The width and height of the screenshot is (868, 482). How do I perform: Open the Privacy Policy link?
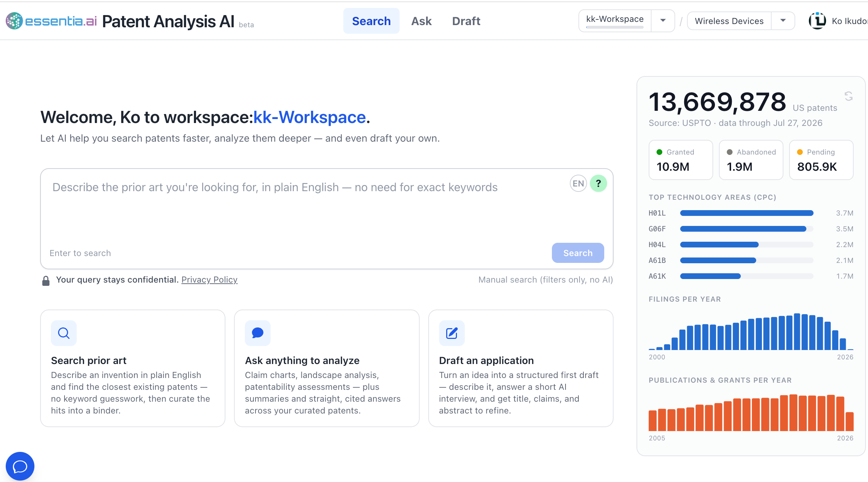point(209,280)
